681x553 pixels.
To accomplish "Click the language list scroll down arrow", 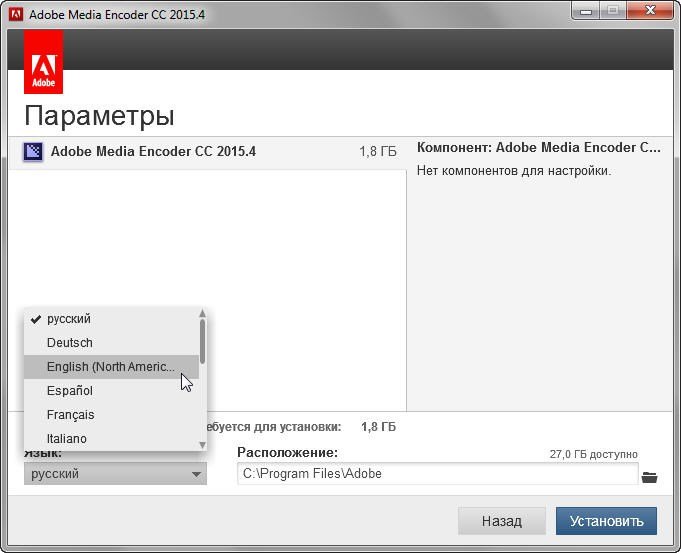I will pos(202,445).
